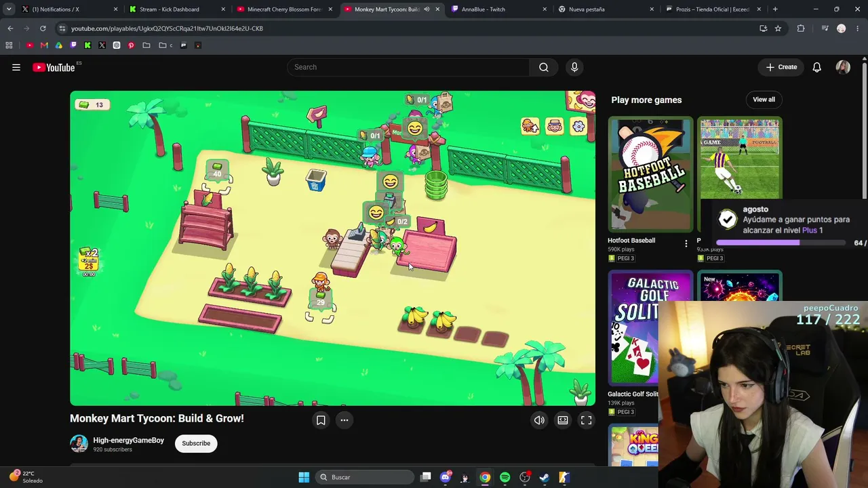Click the Create button

tap(781, 67)
